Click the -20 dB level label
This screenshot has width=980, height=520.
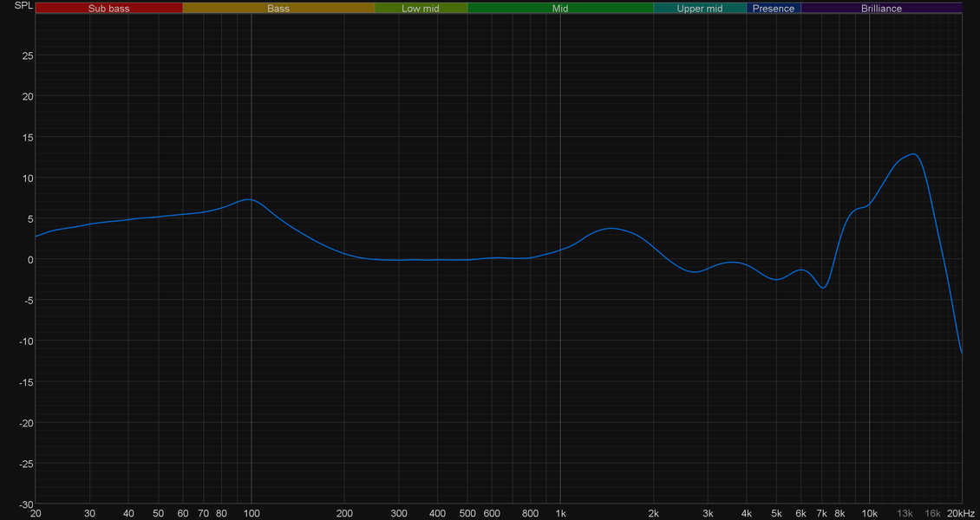pyautogui.click(x=26, y=423)
